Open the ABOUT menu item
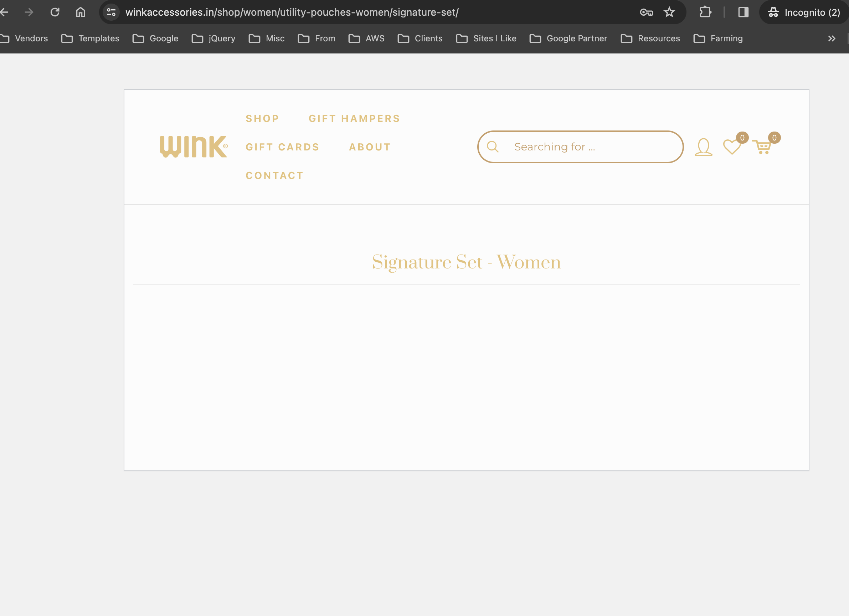The height and width of the screenshot is (616, 849). point(370,147)
